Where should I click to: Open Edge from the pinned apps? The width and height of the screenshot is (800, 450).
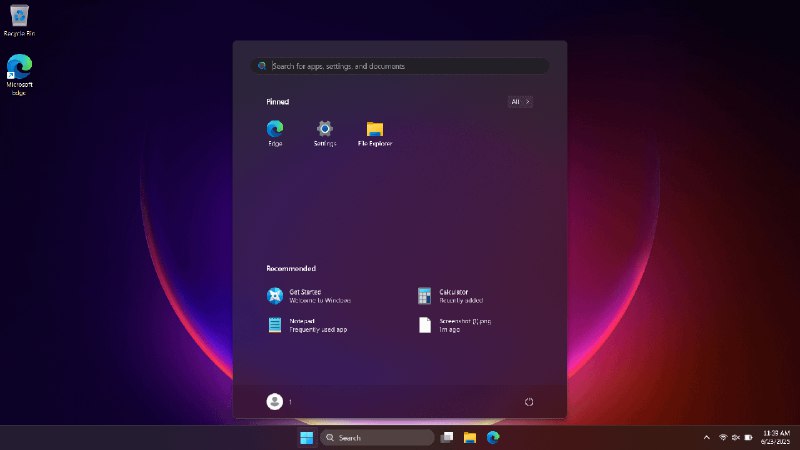click(x=275, y=133)
